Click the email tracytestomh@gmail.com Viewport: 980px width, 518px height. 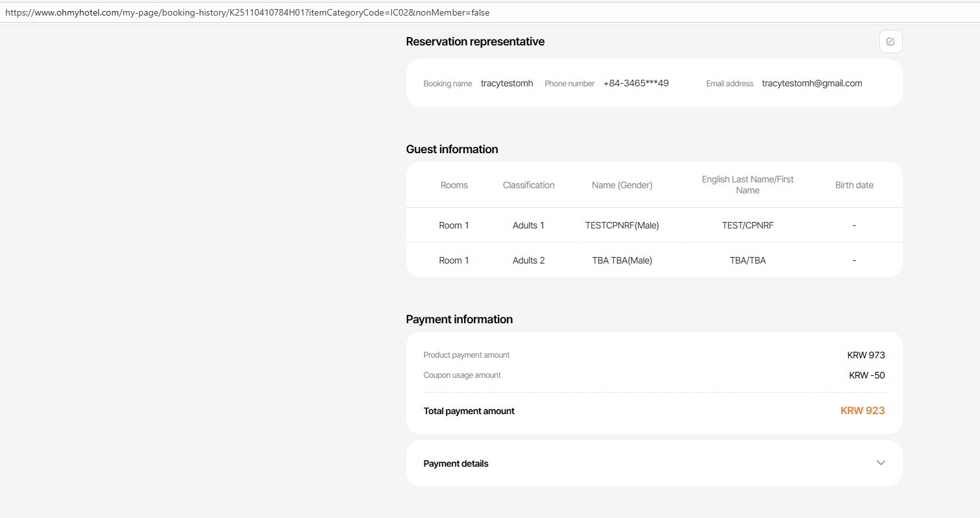[x=812, y=83]
